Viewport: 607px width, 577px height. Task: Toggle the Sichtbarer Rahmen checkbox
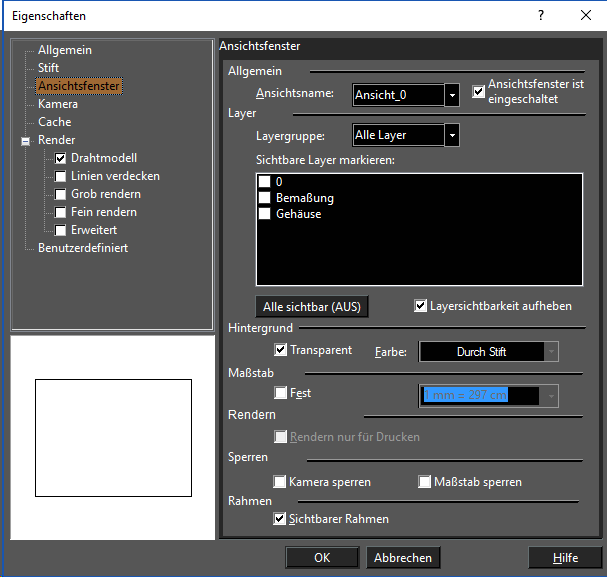pyautogui.click(x=279, y=519)
